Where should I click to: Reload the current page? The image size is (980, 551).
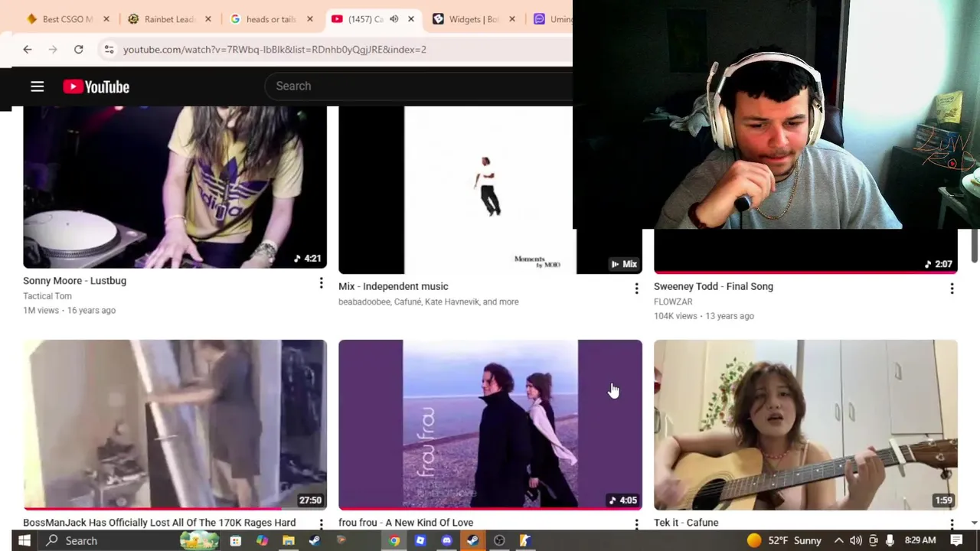coord(78,49)
